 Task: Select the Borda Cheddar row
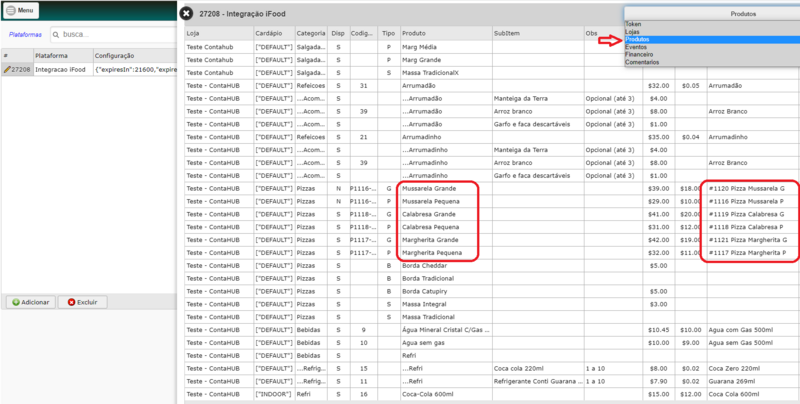(x=492, y=265)
